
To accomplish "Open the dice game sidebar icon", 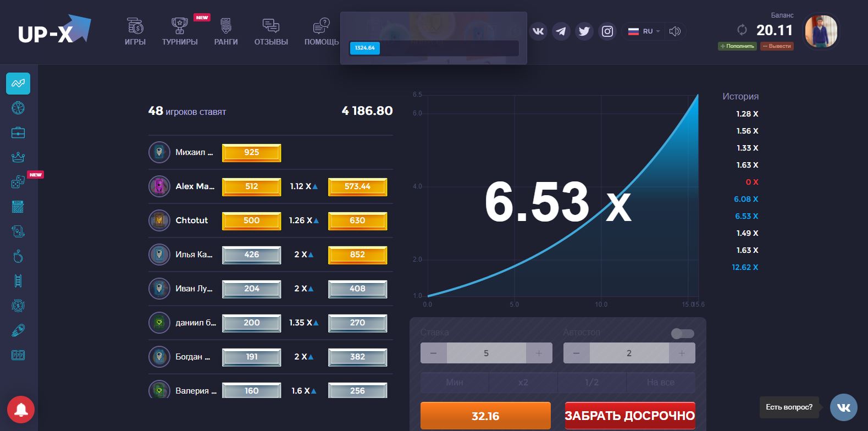I will [x=18, y=182].
